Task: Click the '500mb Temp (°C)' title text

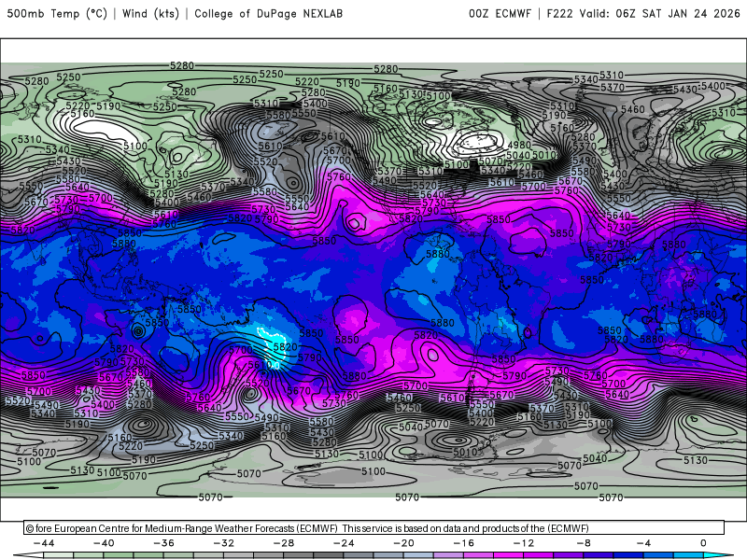Action: pos(57,14)
